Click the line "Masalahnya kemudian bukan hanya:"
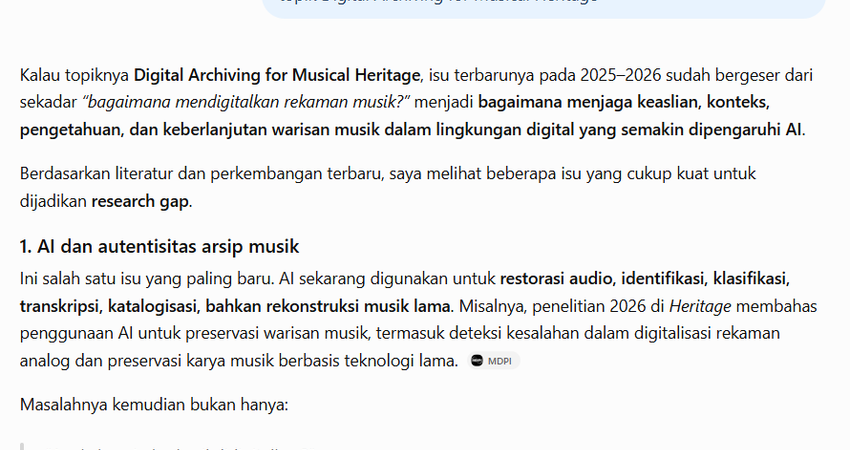Image resolution: width=850 pixels, height=450 pixels. pos(154,404)
